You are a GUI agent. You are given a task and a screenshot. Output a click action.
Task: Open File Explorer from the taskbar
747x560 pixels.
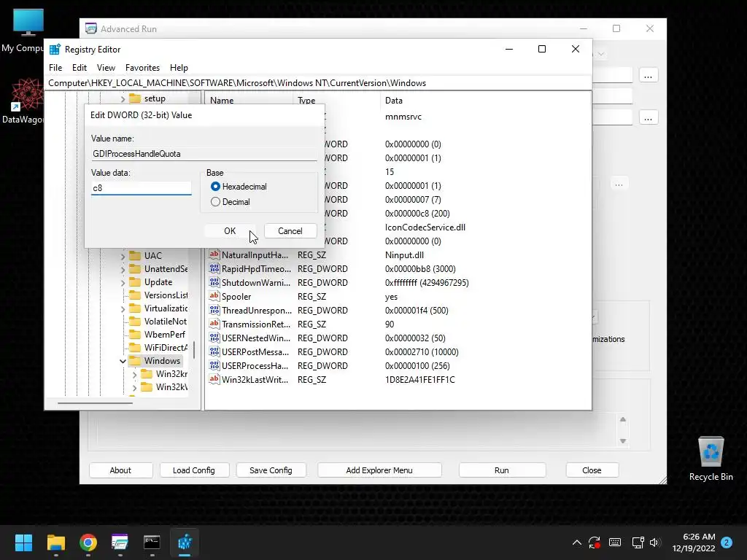coord(55,542)
